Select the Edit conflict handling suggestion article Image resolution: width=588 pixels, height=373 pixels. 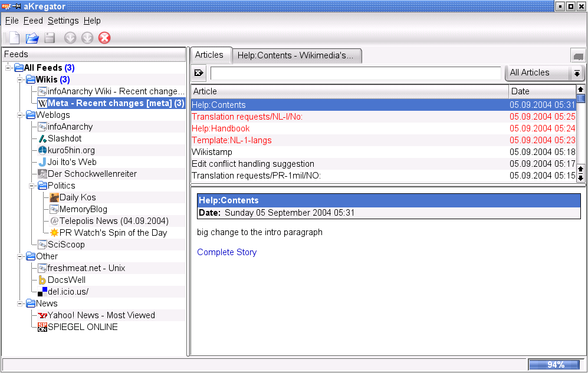[383, 164]
